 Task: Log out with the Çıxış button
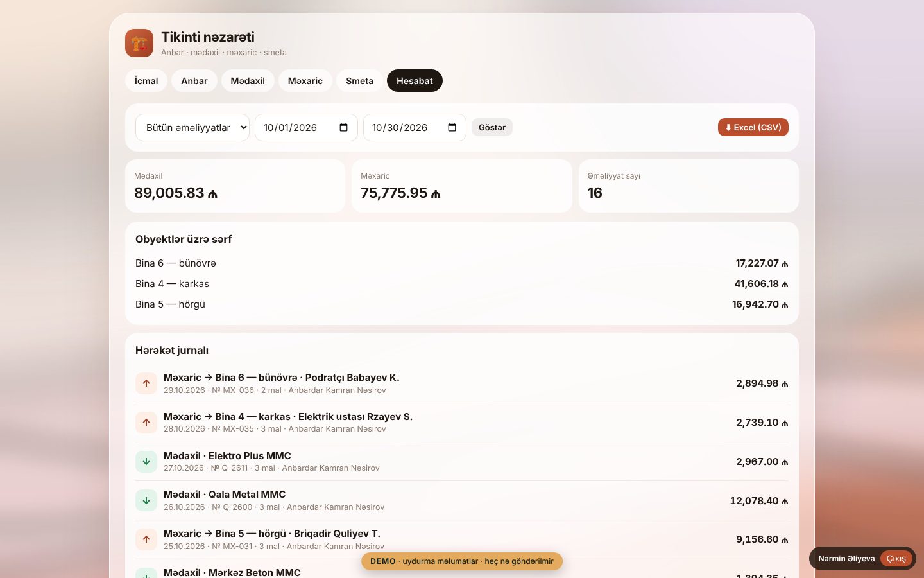pos(896,559)
